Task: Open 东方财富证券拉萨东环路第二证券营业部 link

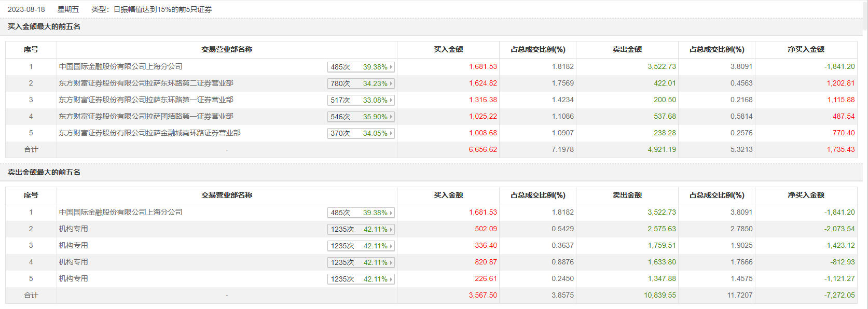Action: click(x=146, y=83)
